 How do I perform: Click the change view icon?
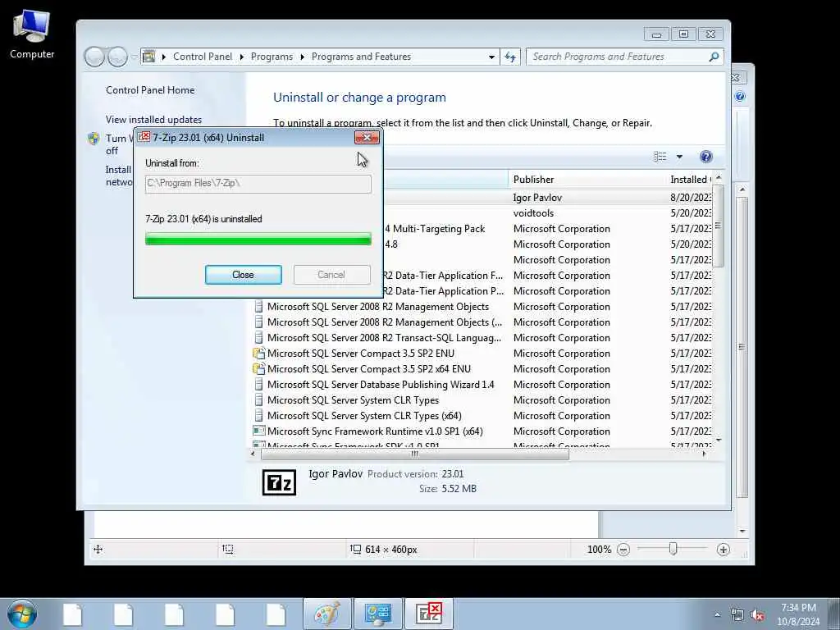click(x=660, y=157)
